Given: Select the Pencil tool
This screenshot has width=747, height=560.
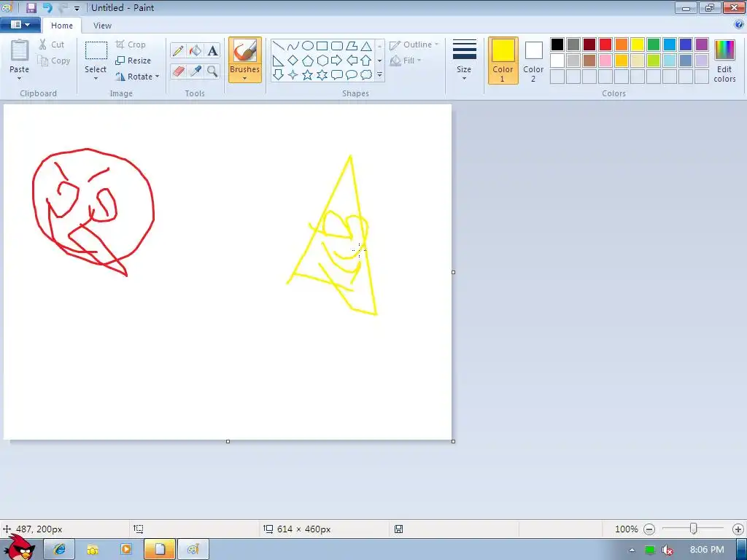Looking at the screenshot, I should point(178,50).
